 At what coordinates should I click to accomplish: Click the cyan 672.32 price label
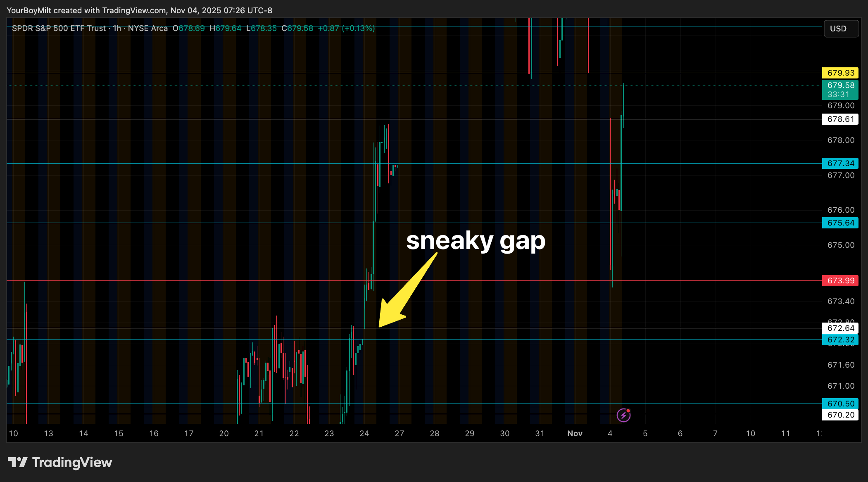pos(840,340)
